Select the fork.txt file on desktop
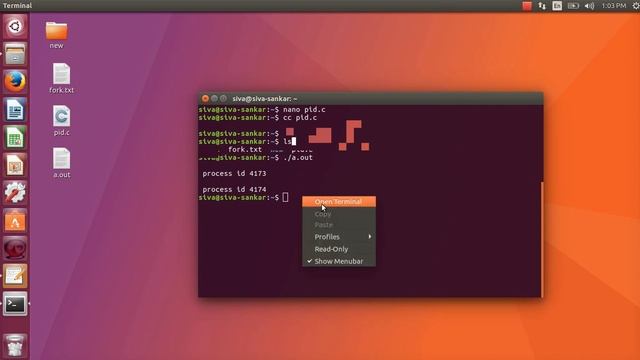 tap(61, 78)
